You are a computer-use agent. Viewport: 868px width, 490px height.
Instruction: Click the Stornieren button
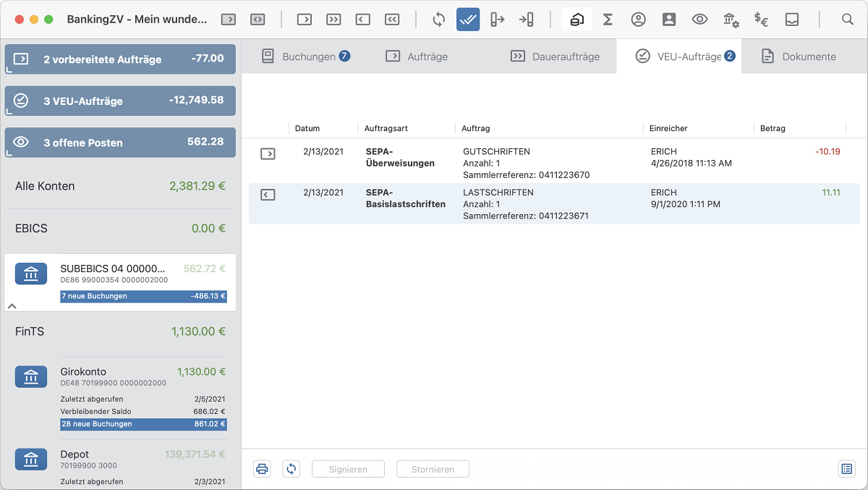tap(433, 469)
